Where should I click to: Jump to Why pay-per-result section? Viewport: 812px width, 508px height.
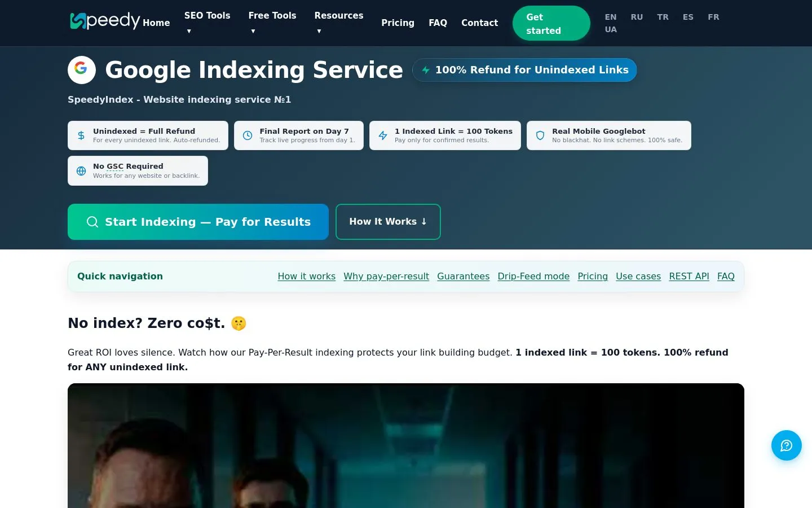coord(386,276)
